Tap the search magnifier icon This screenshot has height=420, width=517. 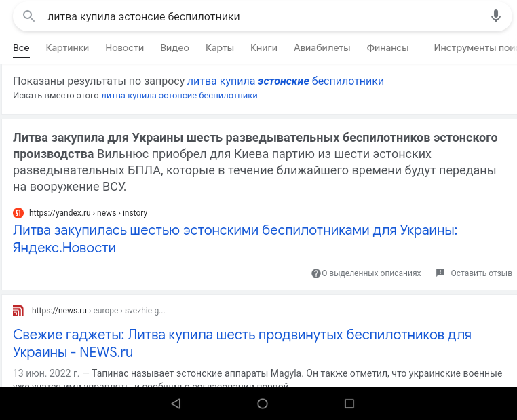click(28, 16)
